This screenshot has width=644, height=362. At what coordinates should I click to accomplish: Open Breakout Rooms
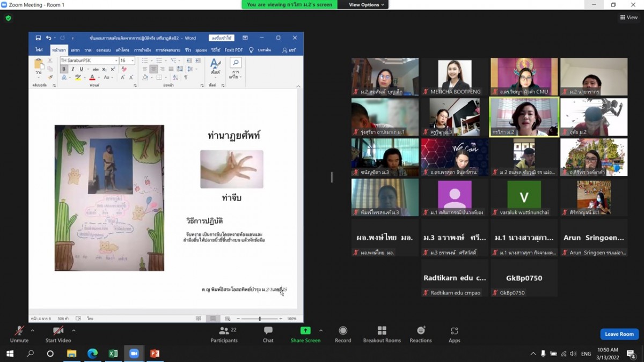coord(382,334)
